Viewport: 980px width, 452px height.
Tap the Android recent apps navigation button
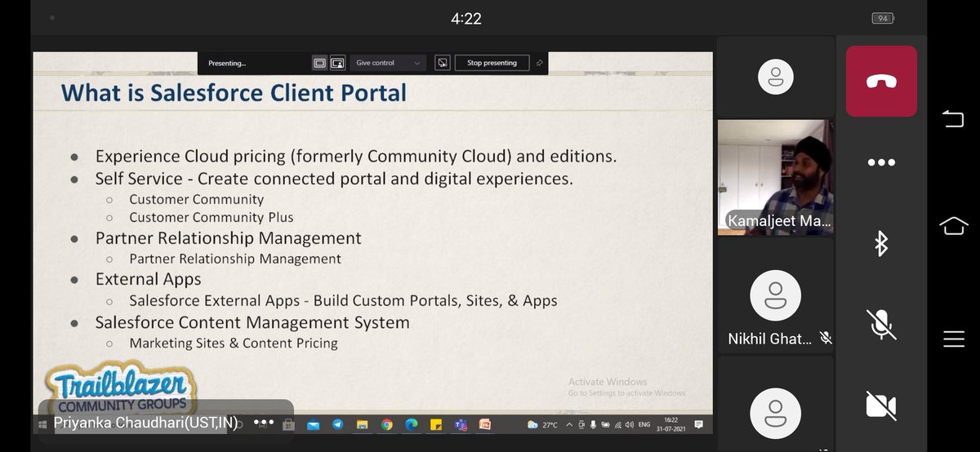click(x=953, y=120)
